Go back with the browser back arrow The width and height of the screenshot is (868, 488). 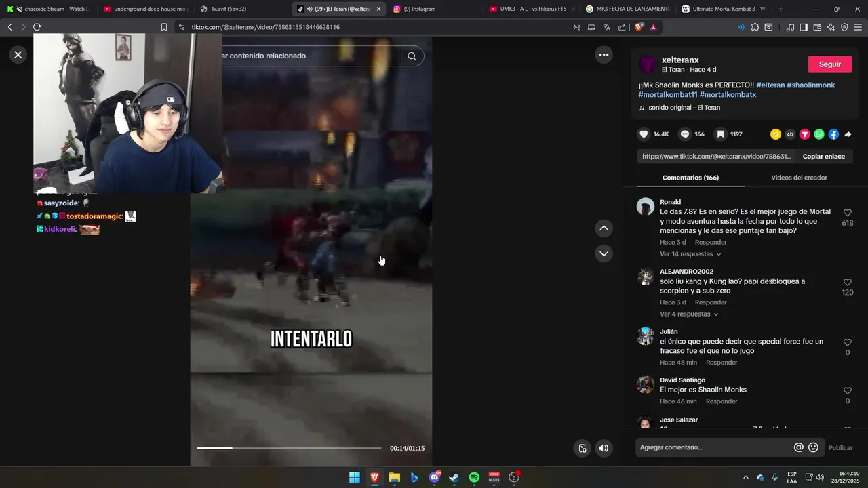[9, 27]
